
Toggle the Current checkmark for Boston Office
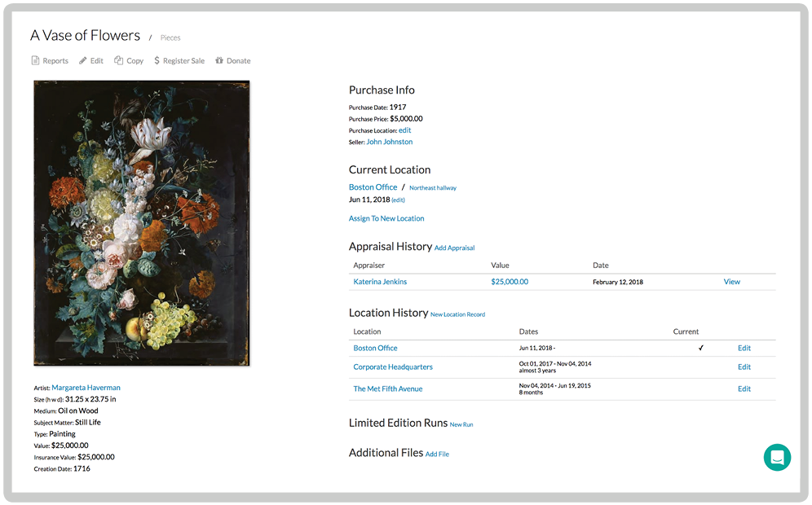click(x=700, y=348)
